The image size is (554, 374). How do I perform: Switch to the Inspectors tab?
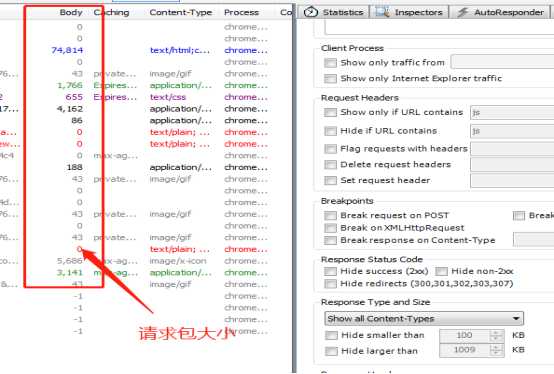point(409,12)
